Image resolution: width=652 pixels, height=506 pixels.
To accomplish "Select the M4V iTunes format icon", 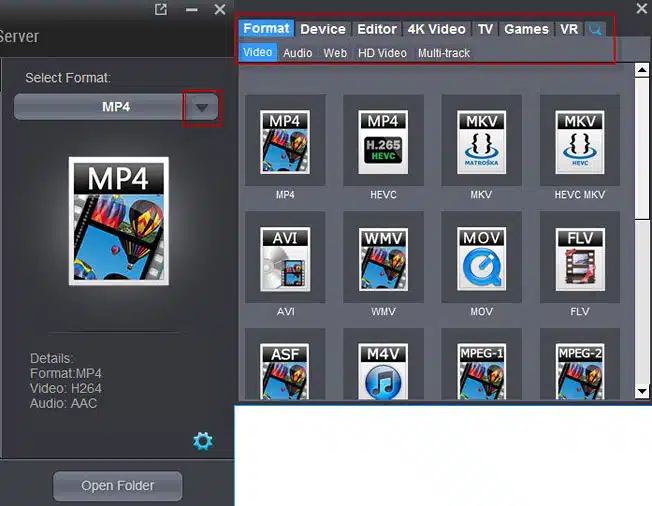I will (x=383, y=371).
